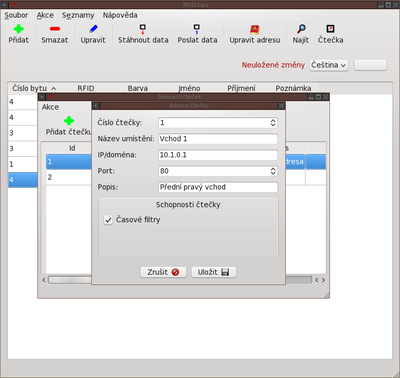Click the Název umístění field
This screenshot has width=400, height=378.
pyautogui.click(x=218, y=139)
